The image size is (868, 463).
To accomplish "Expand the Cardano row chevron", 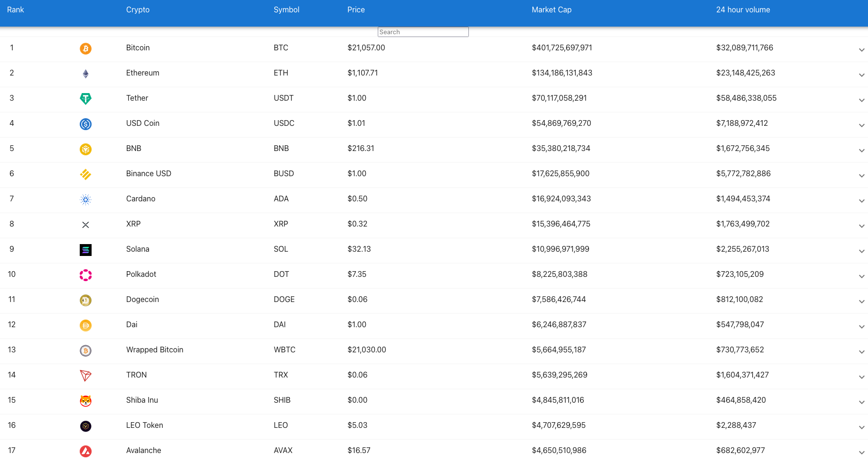I will (861, 201).
